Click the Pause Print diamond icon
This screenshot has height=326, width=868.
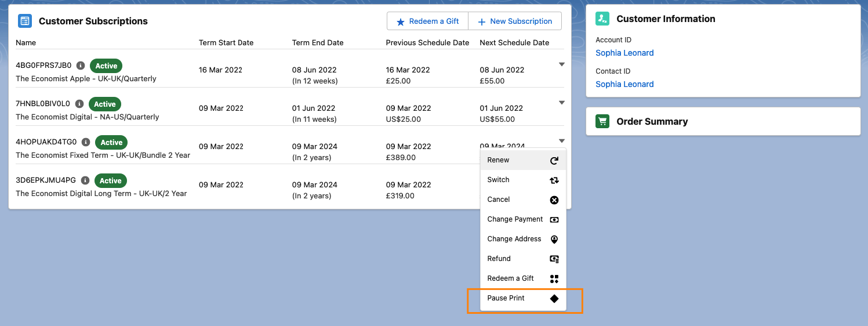(x=554, y=299)
